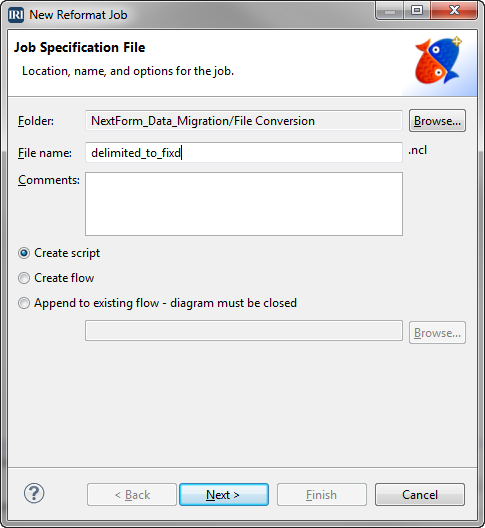Click the disabled Back button
Screen dimensions: 485x528
click(132, 495)
